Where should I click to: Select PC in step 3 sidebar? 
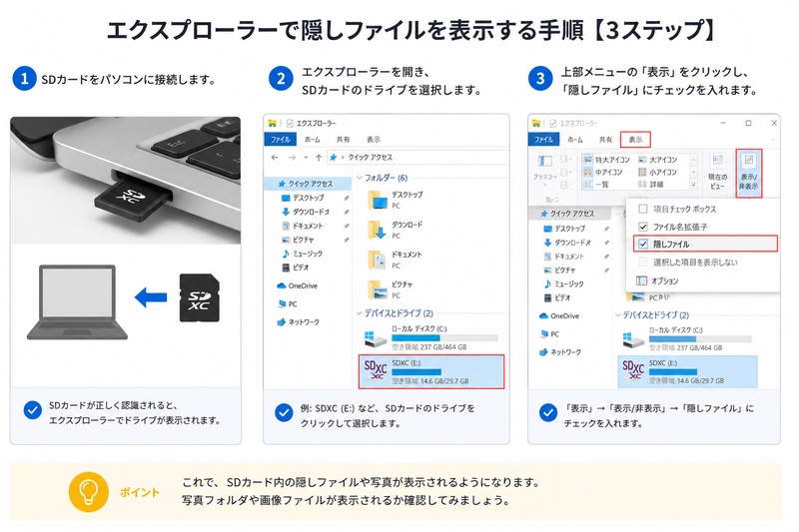click(x=550, y=334)
